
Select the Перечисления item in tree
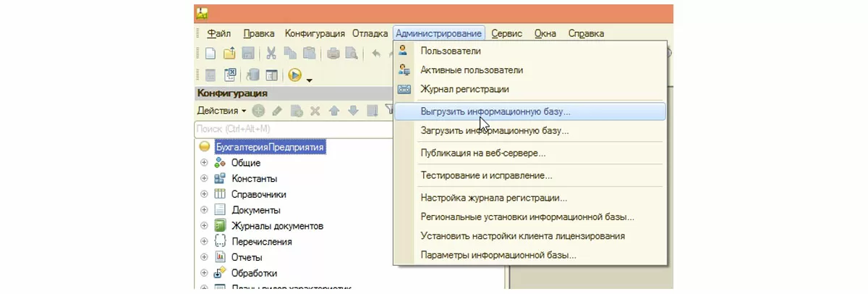point(262,242)
